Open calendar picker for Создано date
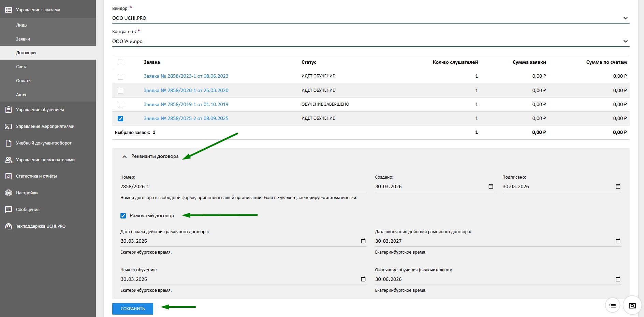Screen dimensions: 644x317 coord(491,186)
